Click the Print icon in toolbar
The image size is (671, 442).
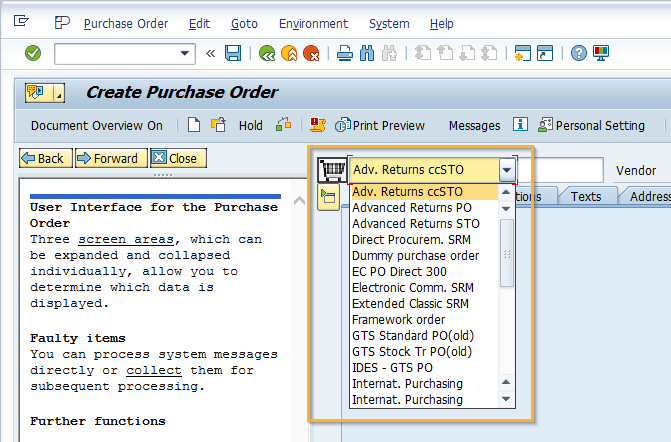[x=344, y=53]
